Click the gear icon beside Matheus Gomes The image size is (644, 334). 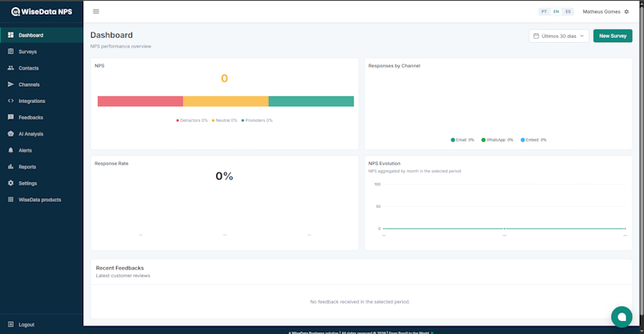tap(626, 11)
